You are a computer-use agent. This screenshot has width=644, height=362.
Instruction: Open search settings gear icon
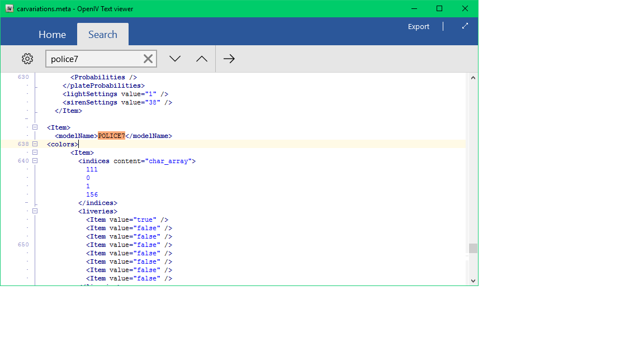(27, 59)
